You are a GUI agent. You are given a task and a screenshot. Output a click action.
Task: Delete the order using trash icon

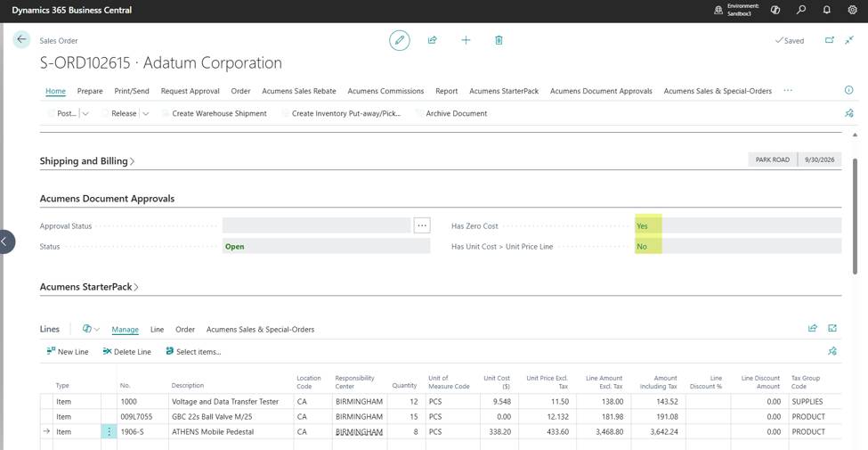499,40
